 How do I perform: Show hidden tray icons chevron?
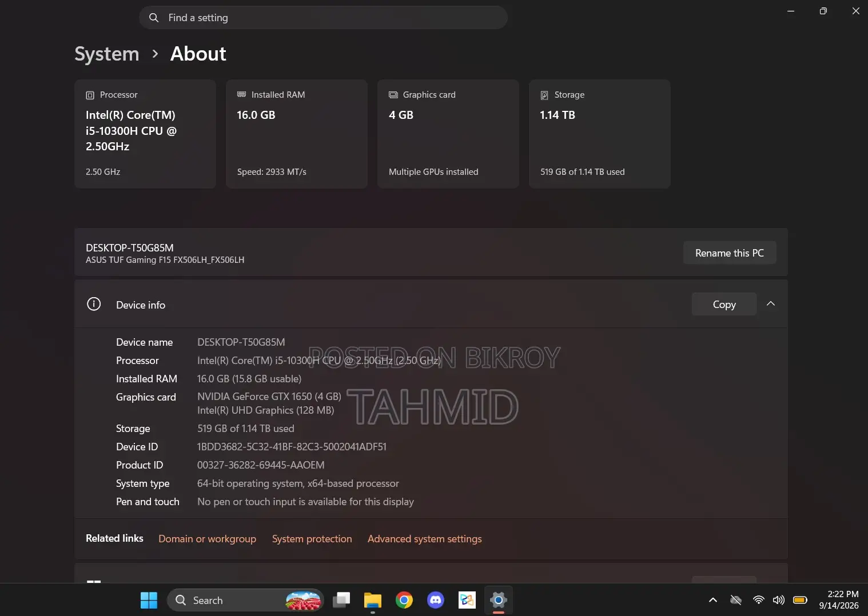pyautogui.click(x=713, y=600)
